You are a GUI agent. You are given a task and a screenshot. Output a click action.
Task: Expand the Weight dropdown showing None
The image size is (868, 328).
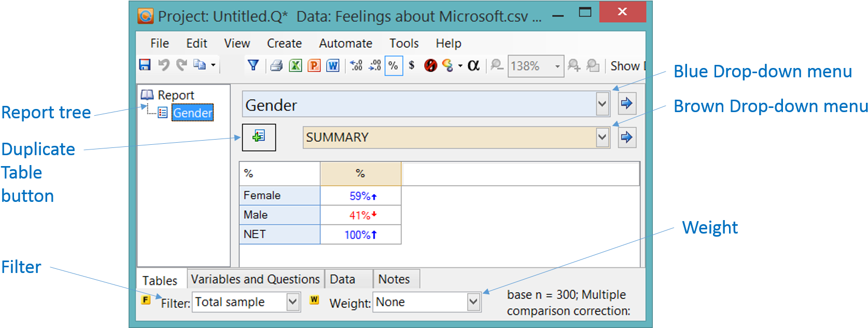pyautogui.click(x=473, y=302)
